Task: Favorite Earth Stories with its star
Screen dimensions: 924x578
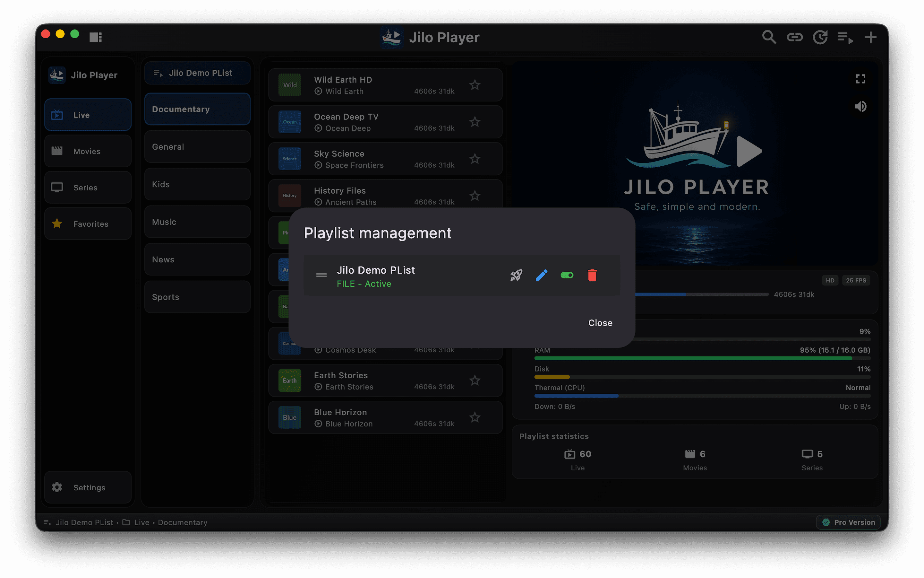Action: [475, 381]
